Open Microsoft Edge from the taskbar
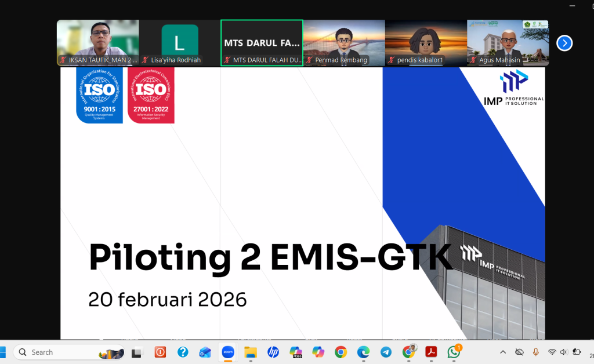 363,352
